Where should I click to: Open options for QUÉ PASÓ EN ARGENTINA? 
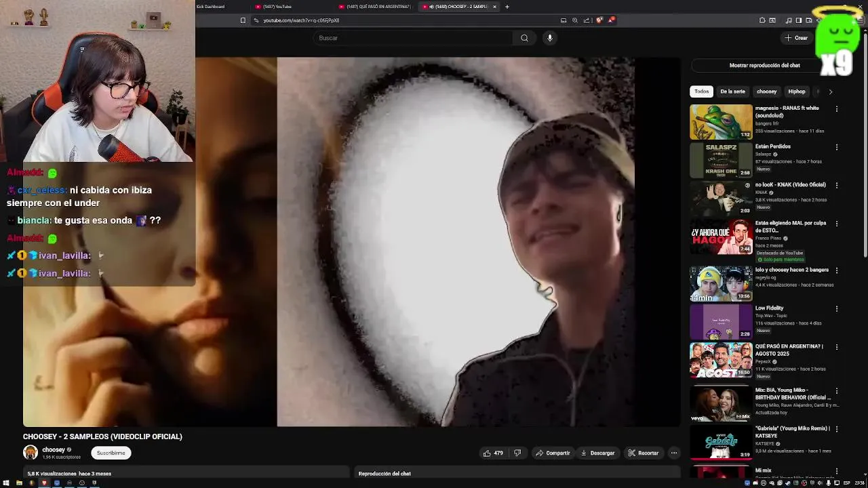837,347
